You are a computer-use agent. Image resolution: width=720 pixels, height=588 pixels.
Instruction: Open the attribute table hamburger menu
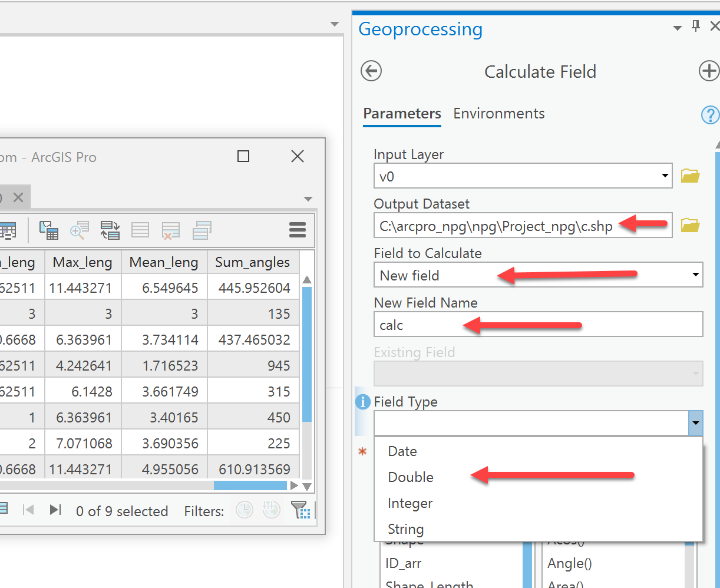pyautogui.click(x=298, y=230)
